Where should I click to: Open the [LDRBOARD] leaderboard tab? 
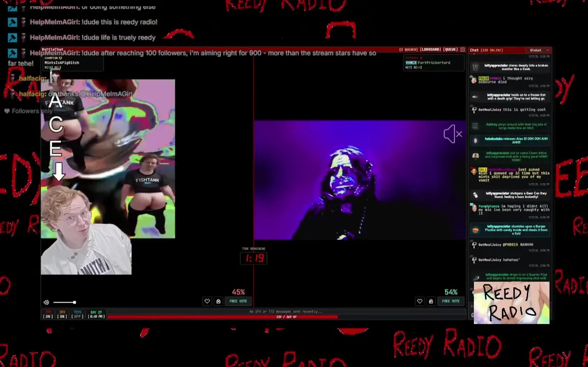point(430,49)
